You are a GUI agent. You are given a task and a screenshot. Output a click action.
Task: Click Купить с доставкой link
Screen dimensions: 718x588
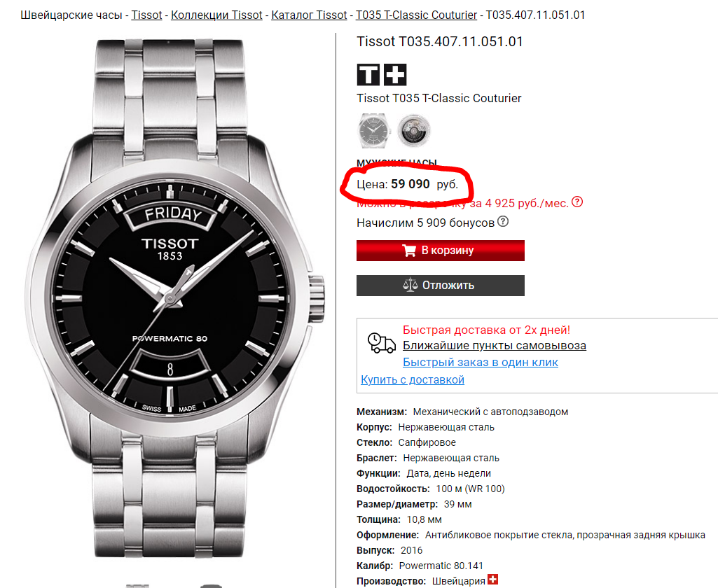point(413,380)
